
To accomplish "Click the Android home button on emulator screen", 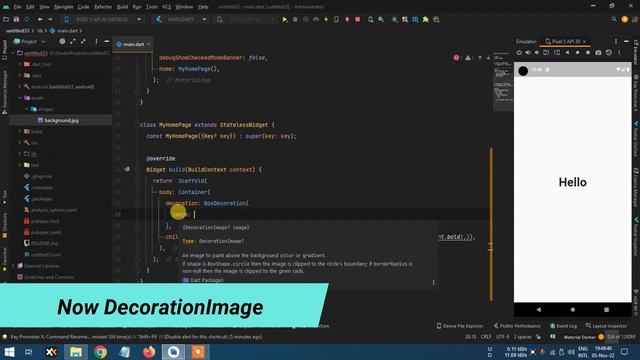I will (573, 310).
